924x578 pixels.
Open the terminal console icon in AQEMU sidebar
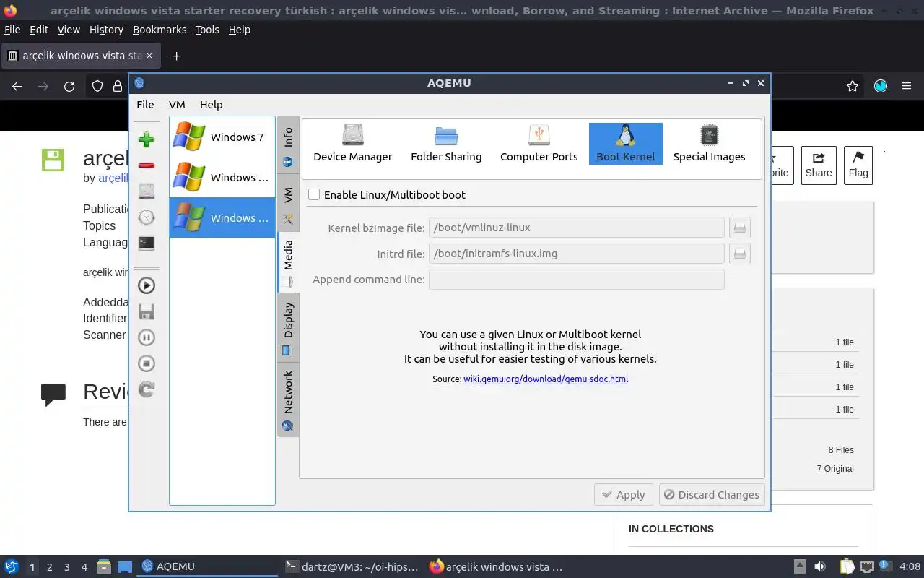tap(147, 243)
